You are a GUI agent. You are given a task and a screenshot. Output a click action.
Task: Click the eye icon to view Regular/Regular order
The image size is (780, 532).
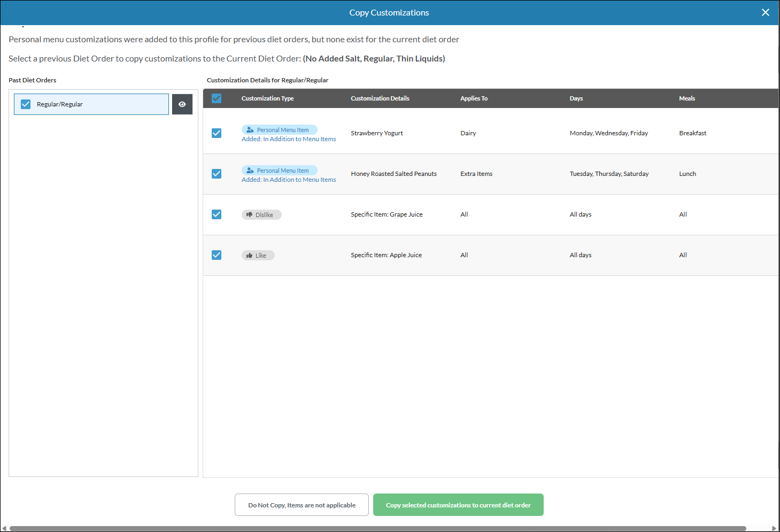coord(182,104)
